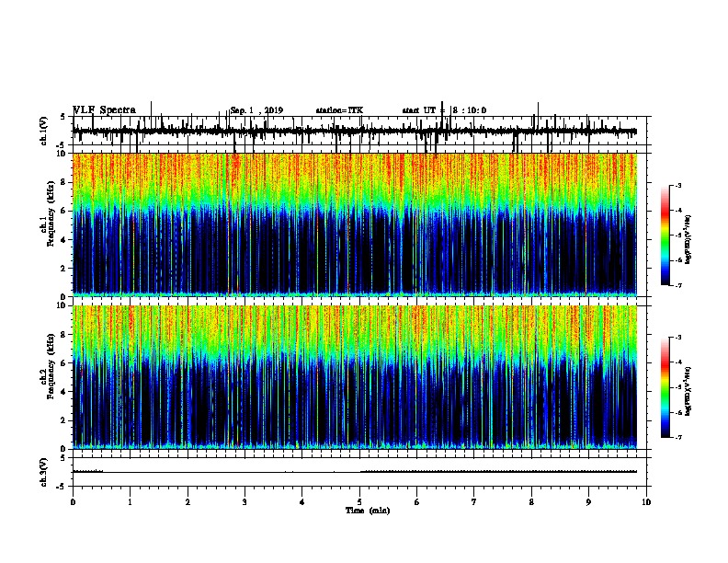
Task: Click the ch.2 color bar's log(PSD) label
Action: click(688, 391)
